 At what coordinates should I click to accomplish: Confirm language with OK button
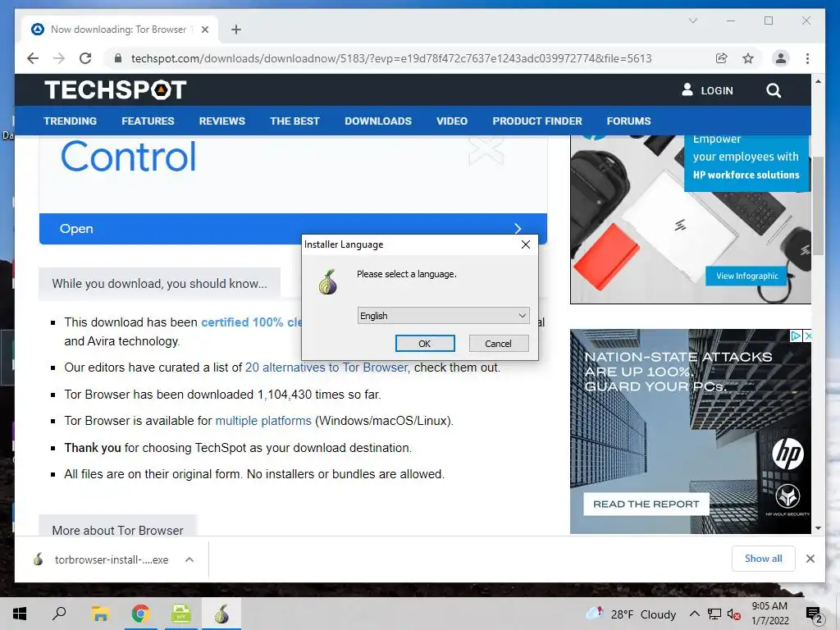pos(425,344)
